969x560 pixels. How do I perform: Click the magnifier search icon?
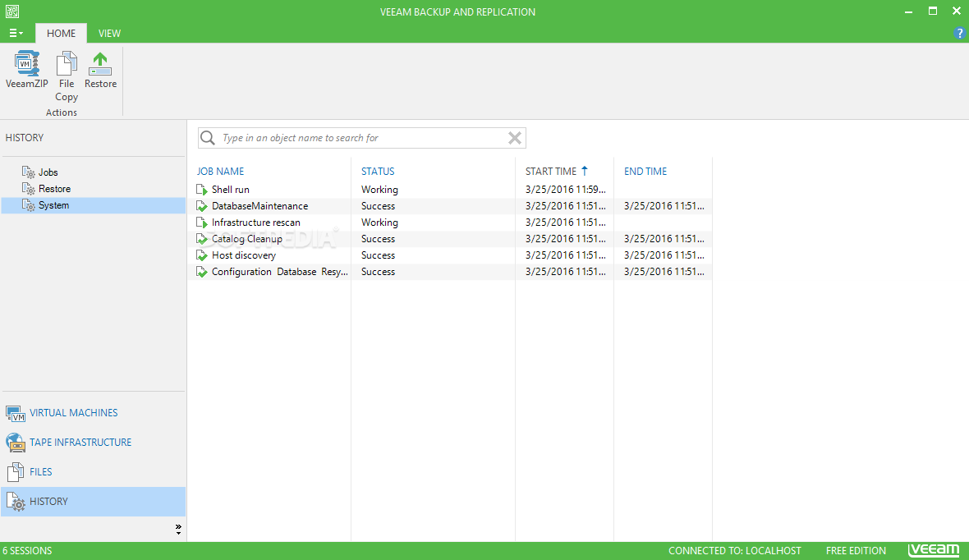[208, 138]
